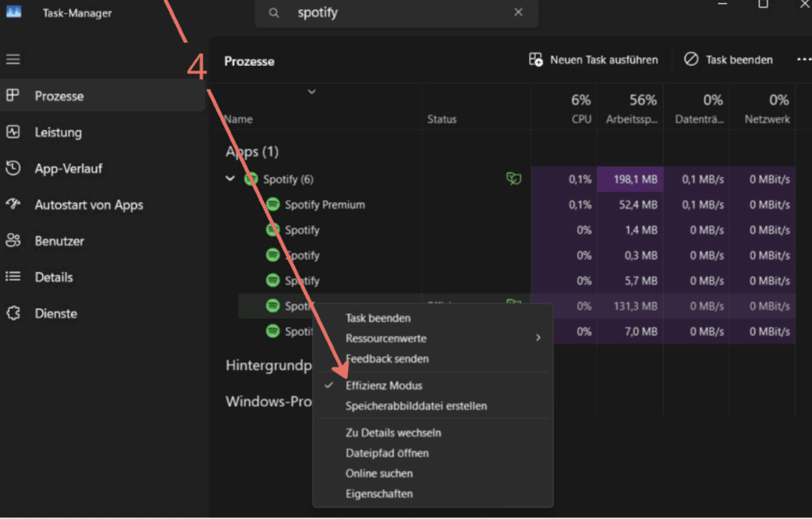Click the Autostart speedometer icon
Image resolution: width=812 pixels, height=519 pixels.
click(x=13, y=204)
